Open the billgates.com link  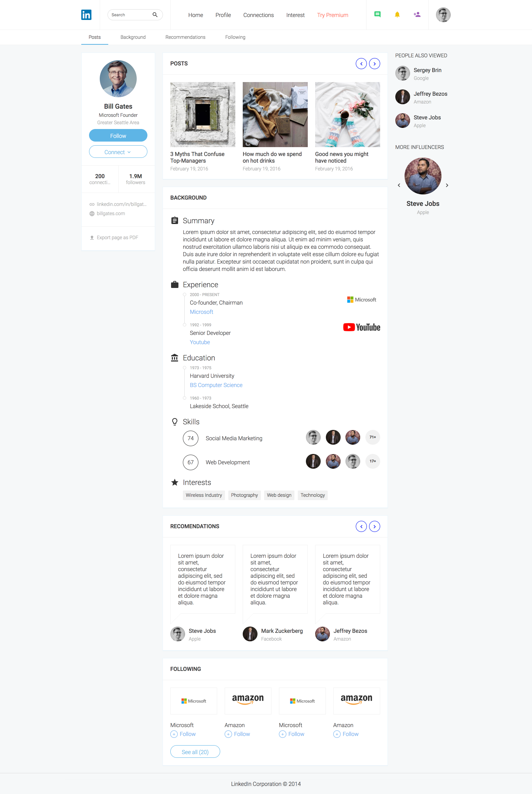click(x=111, y=214)
